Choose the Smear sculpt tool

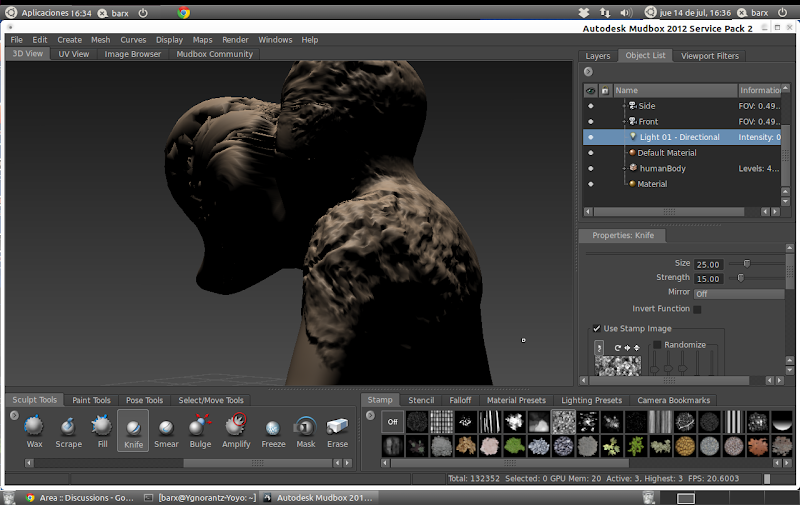[x=166, y=428]
